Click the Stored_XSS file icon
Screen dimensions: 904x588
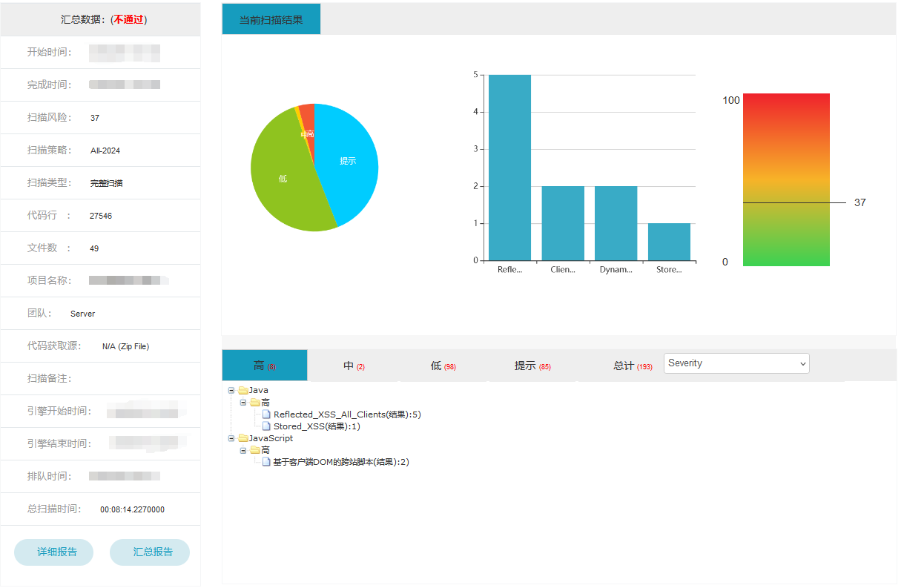(267, 426)
